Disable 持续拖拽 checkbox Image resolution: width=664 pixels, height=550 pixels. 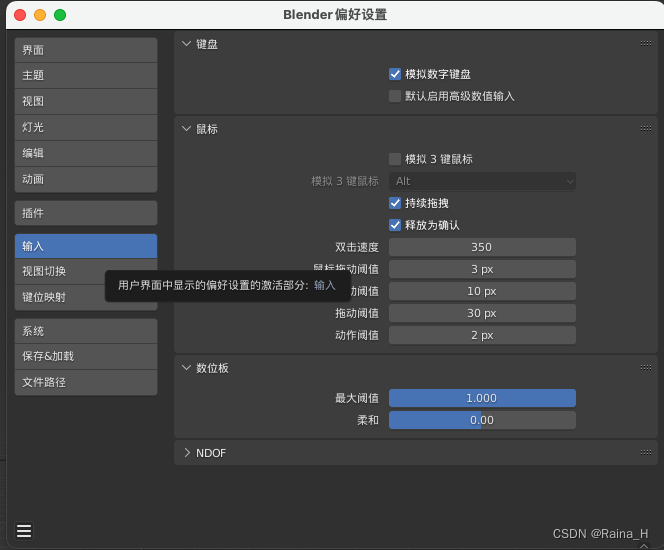coord(395,203)
